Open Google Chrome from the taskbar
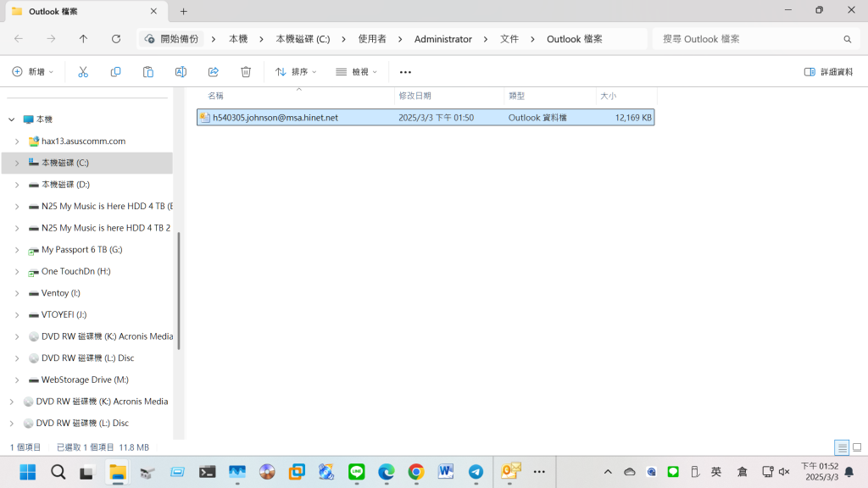The width and height of the screenshot is (868, 488). tap(415, 472)
